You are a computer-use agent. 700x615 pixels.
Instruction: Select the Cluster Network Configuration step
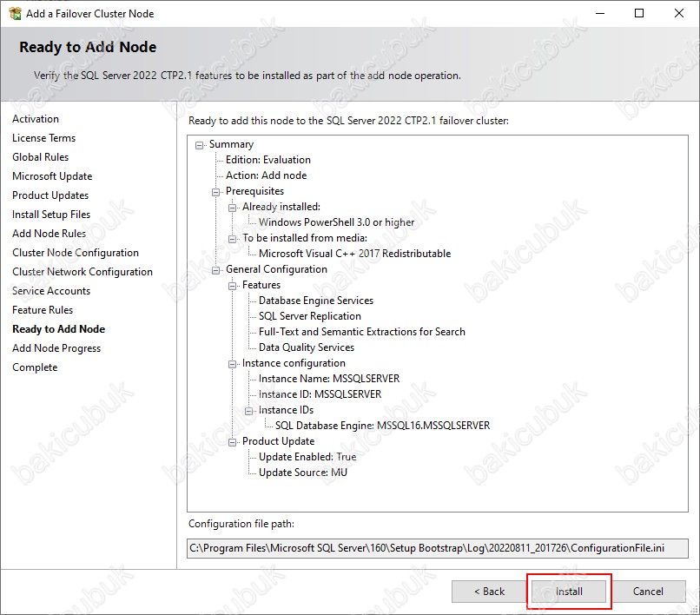pyautogui.click(x=83, y=272)
